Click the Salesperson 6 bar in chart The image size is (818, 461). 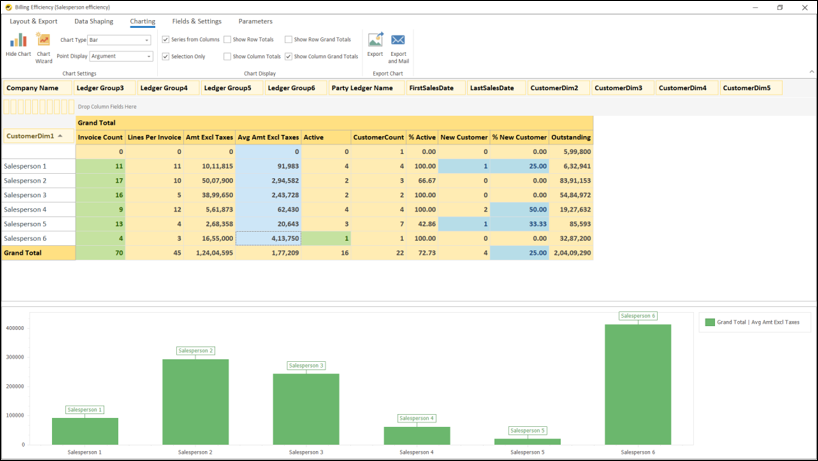638,384
